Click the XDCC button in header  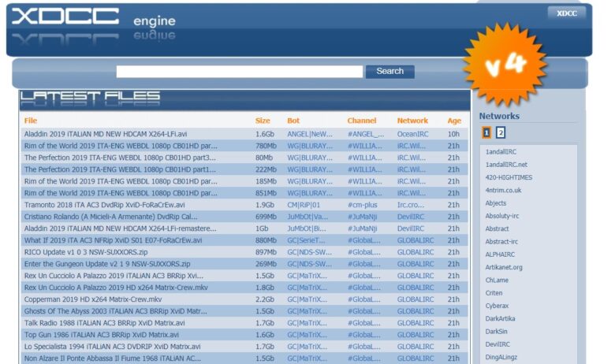point(567,13)
